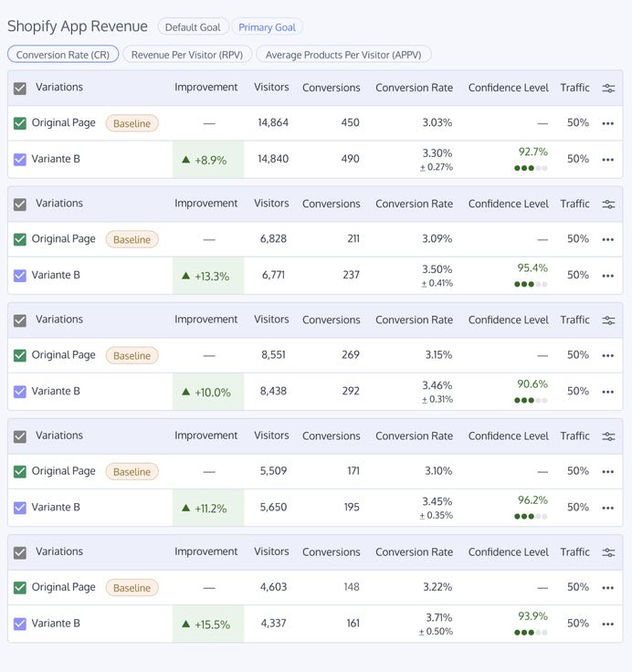Uncheck Original Page checkbox in the 6,828-visitor row
The image size is (632, 672).
20,239
